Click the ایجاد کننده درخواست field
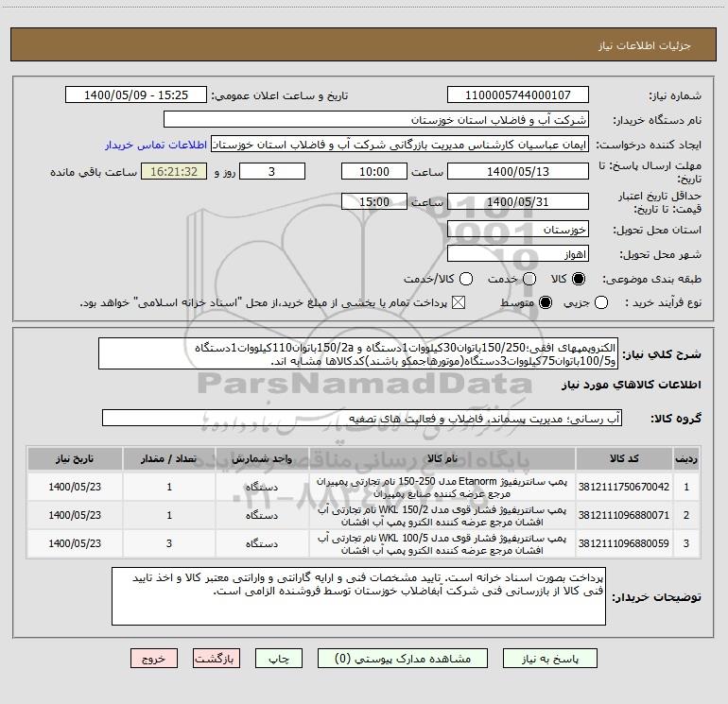This screenshot has height=704, width=728. tap(400, 145)
